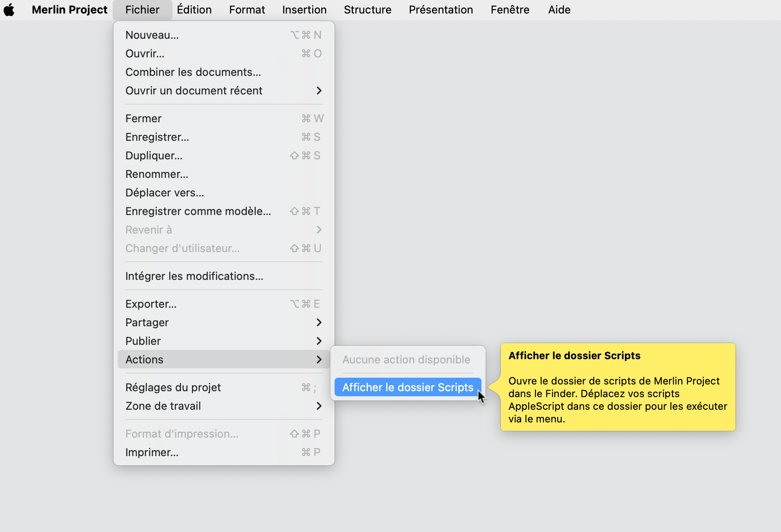The height and width of the screenshot is (532, 781).
Task: Open the Aide menu
Action: 559,10
